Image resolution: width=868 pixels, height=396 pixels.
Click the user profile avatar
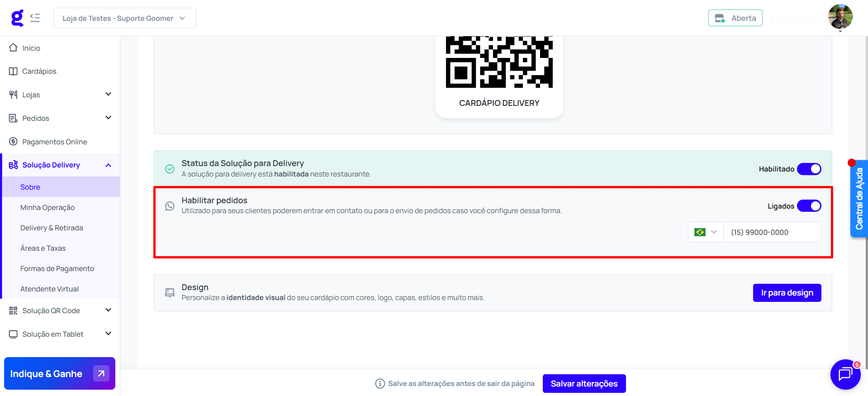[840, 17]
